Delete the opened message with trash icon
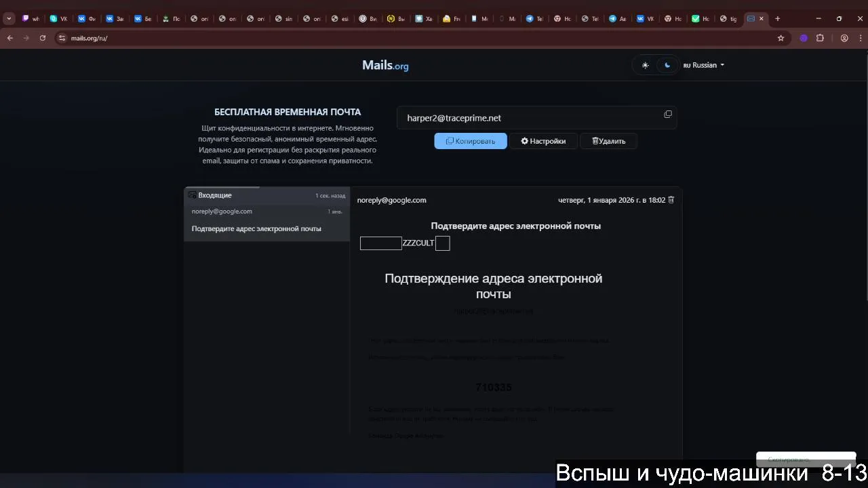The image size is (868, 488). pos(671,200)
